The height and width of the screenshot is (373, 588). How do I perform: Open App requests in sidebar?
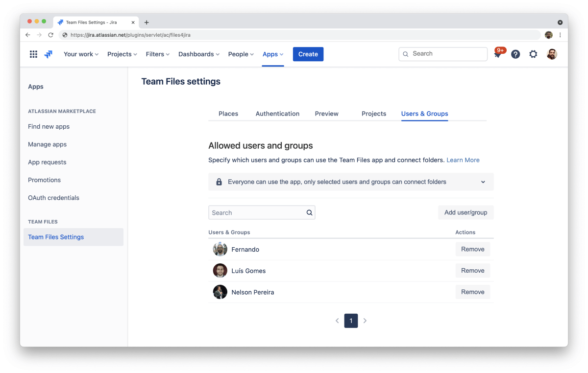pyautogui.click(x=47, y=162)
